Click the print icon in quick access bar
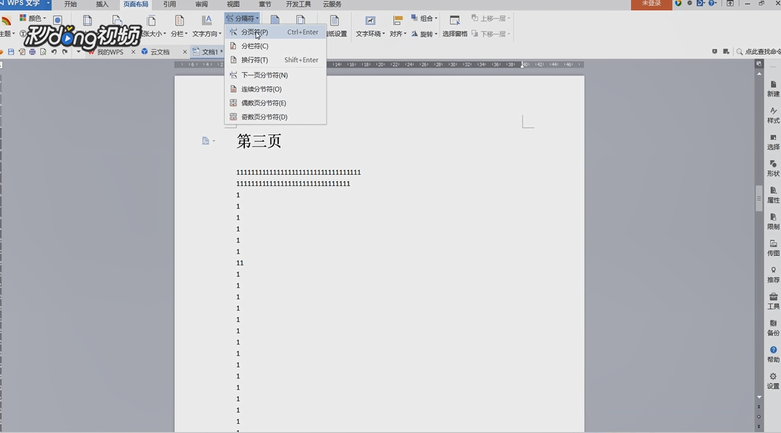This screenshot has height=433, width=781. coord(32,52)
